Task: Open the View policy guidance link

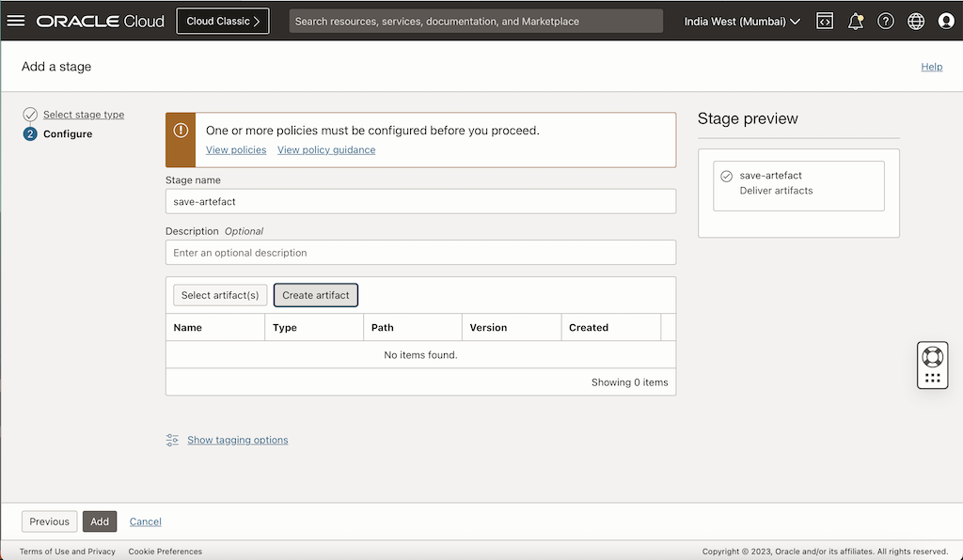Action: click(x=326, y=150)
